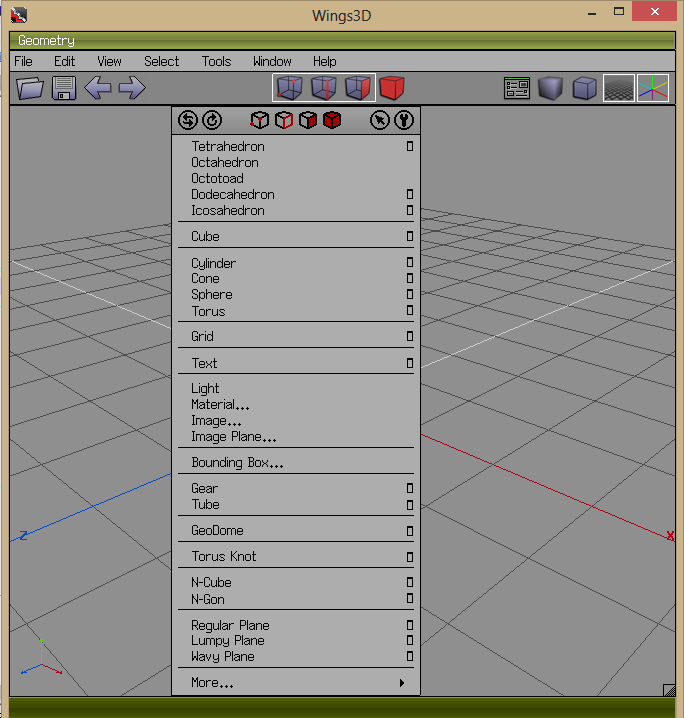Screen dimensions: 684x718
Task: Open options box for Dodecahedron
Action: coord(410,194)
